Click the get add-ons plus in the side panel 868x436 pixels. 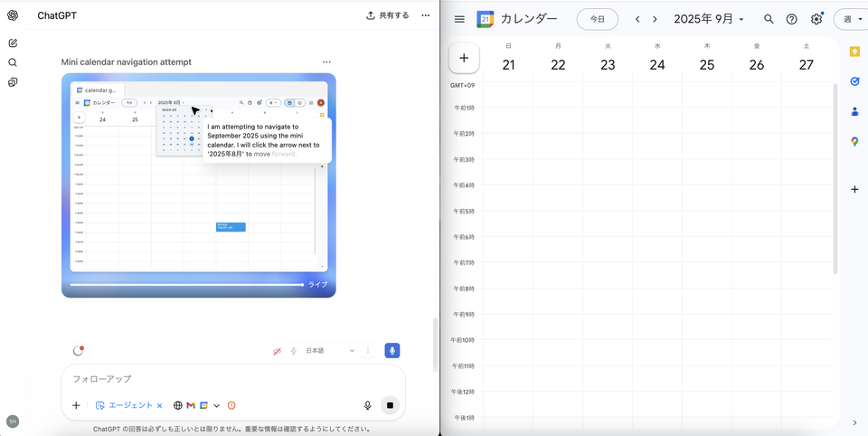click(854, 189)
